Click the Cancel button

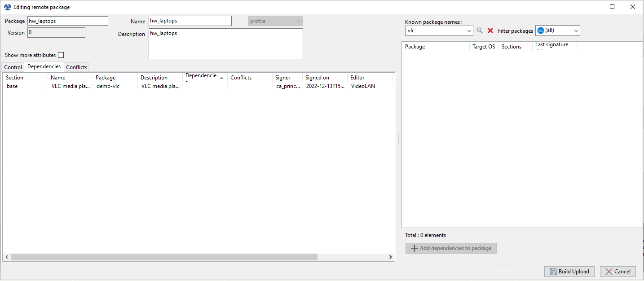618,272
